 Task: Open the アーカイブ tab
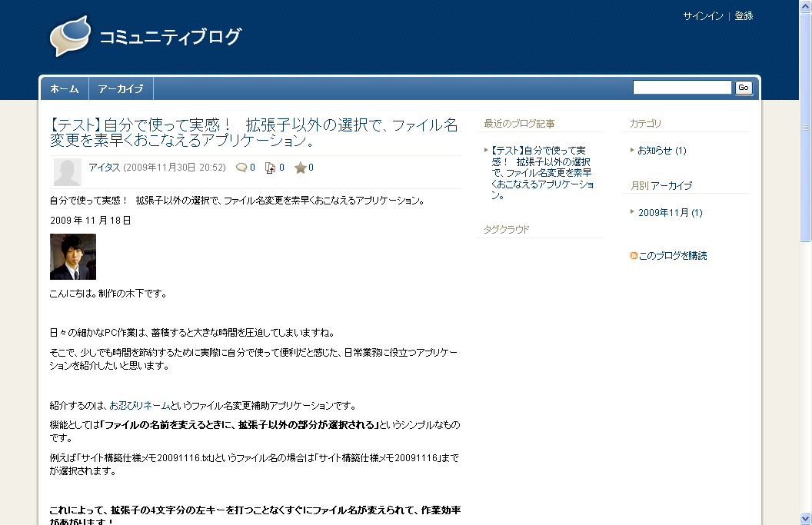coord(121,89)
